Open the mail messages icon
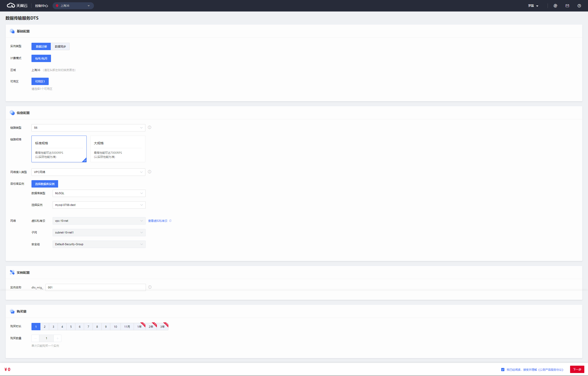Image resolution: width=588 pixels, height=376 pixels. [x=567, y=6]
